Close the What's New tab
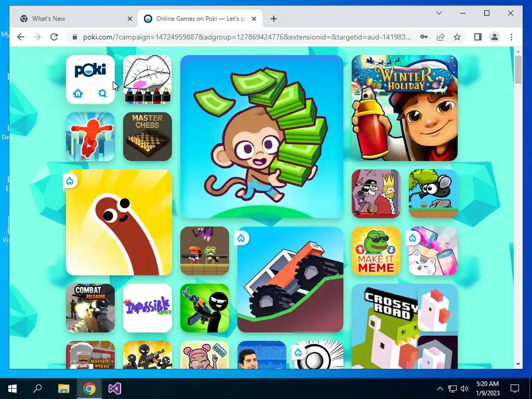The height and width of the screenshot is (399, 532). pyautogui.click(x=129, y=19)
